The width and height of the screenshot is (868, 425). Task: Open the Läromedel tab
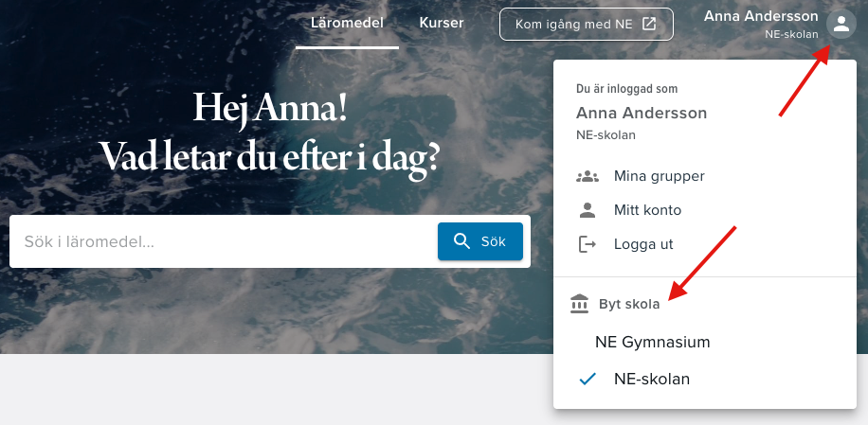pos(347,24)
